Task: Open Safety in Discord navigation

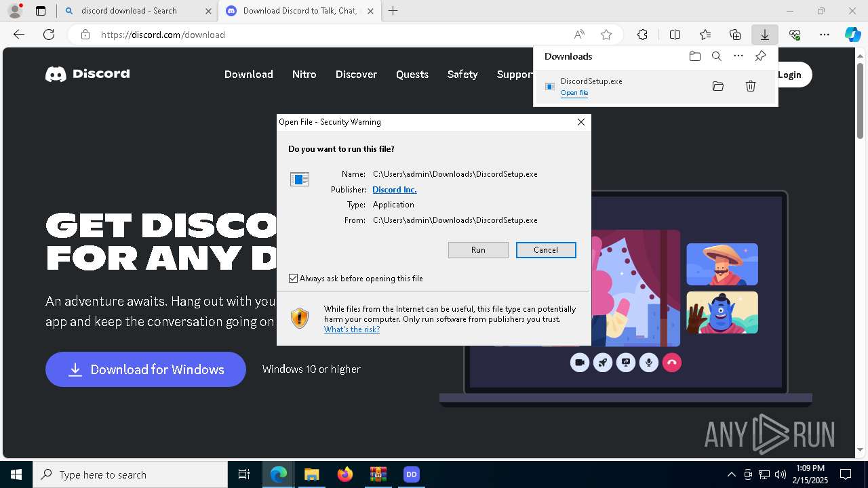Action: pos(462,75)
